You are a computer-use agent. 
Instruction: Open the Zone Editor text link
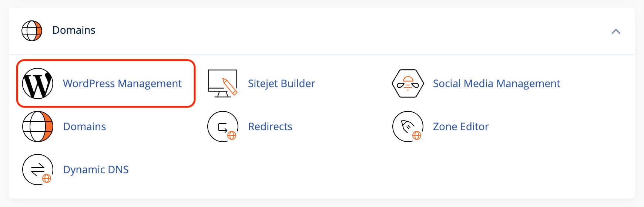pyautogui.click(x=461, y=126)
